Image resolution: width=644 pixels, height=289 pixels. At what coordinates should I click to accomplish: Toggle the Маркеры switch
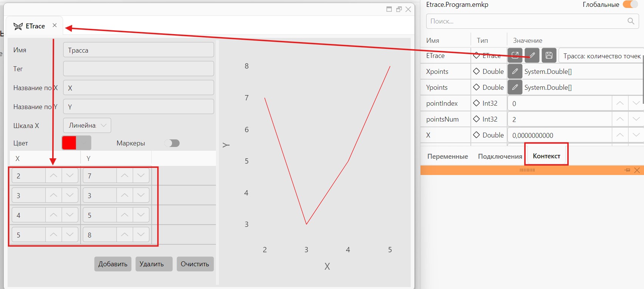pyautogui.click(x=172, y=143)
